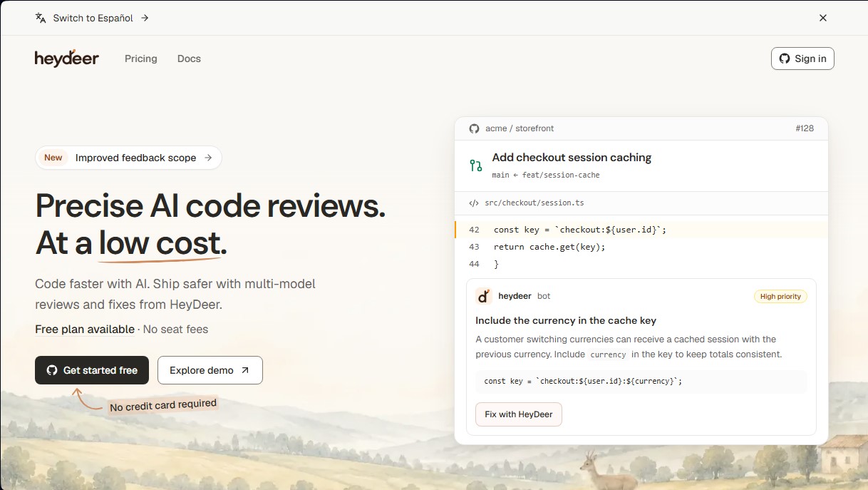This screenshot has width=868, height=490.
Task: Click the Sign in button
Action: coord(802,58)
